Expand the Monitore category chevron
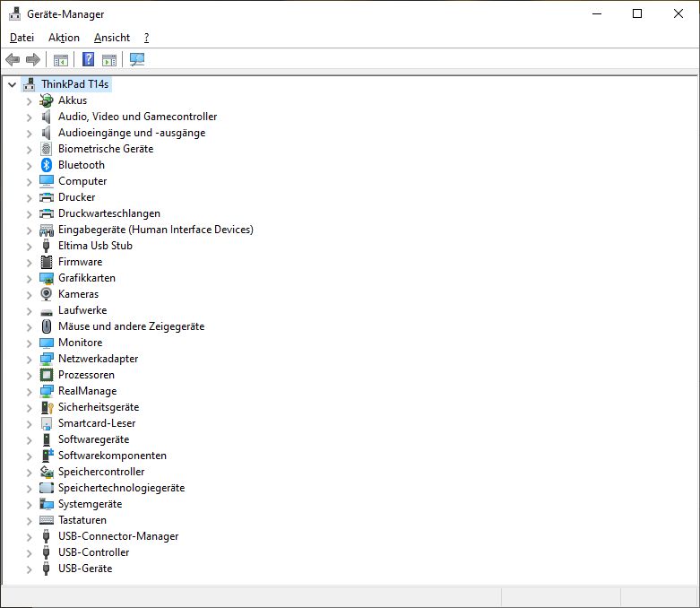 pos(29,343)
